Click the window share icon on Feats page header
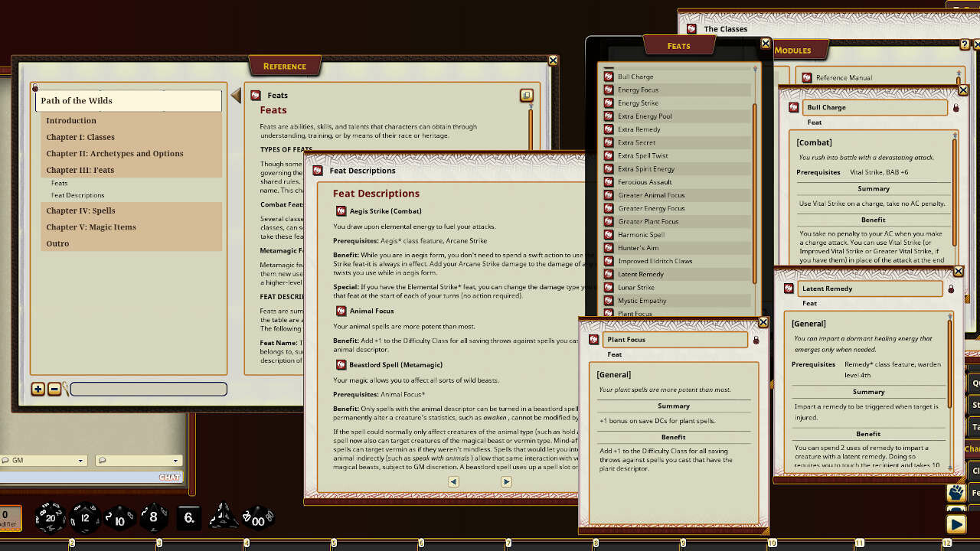The width and height of the screenshot is (980, 551). [x=527, y=94]
